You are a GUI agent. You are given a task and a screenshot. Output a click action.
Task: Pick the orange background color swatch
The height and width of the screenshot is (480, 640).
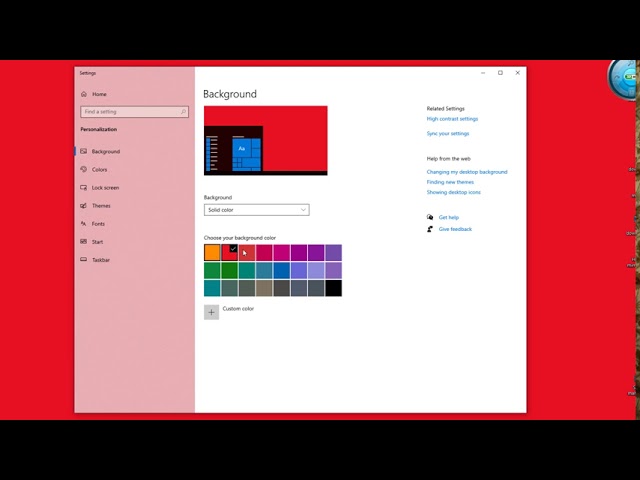click(x=212, y=253)
